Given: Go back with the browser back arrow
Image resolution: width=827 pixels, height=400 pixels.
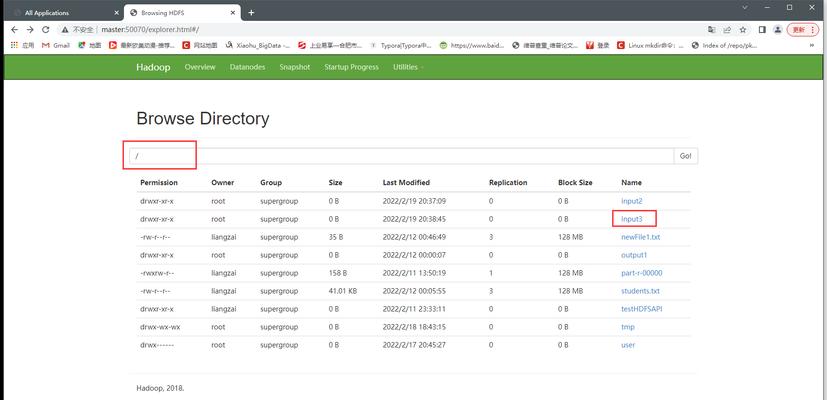Looking at the screenshot, I should [x=14, y=30].
